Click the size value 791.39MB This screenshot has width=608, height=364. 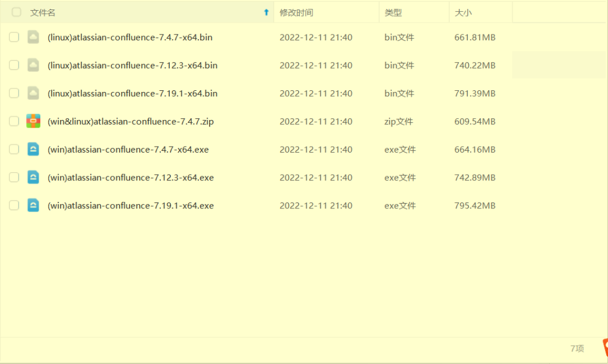pyautogui.click(x=475, y=93)
